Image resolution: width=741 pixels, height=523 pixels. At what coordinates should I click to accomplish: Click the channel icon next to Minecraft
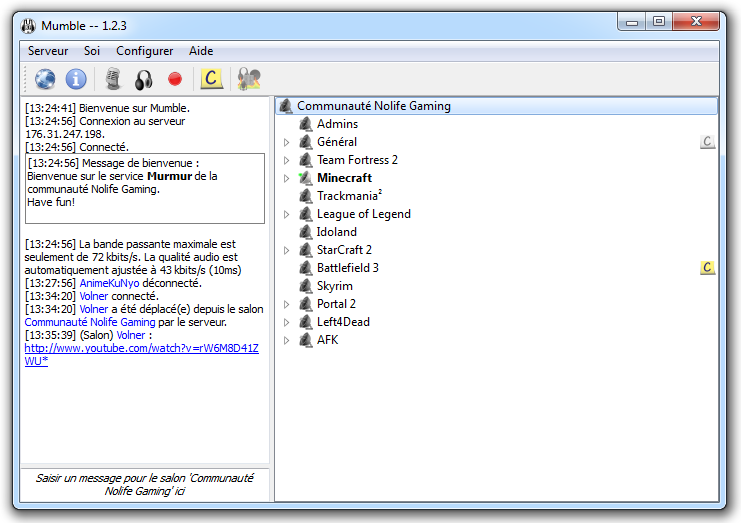pos(306,178)
